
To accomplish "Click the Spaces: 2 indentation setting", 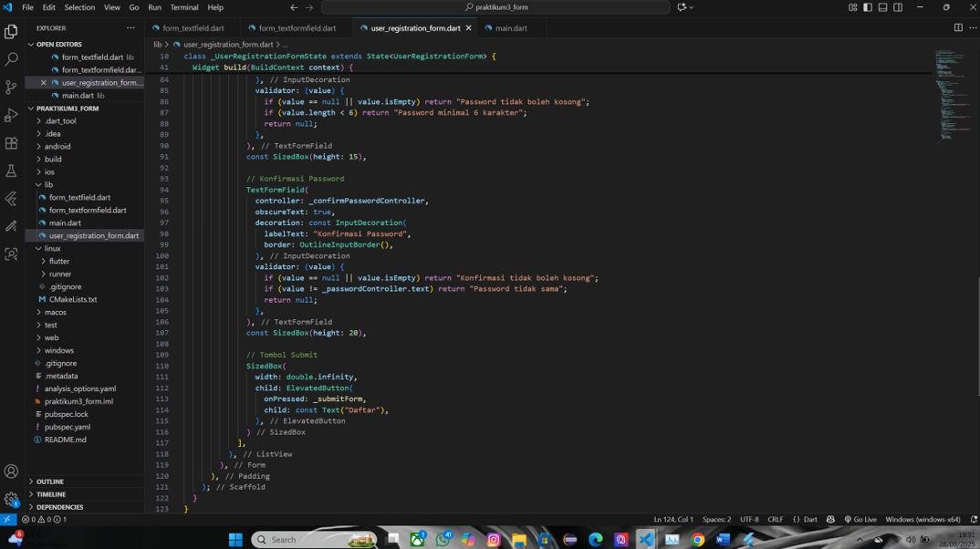I will pos(716,520).
